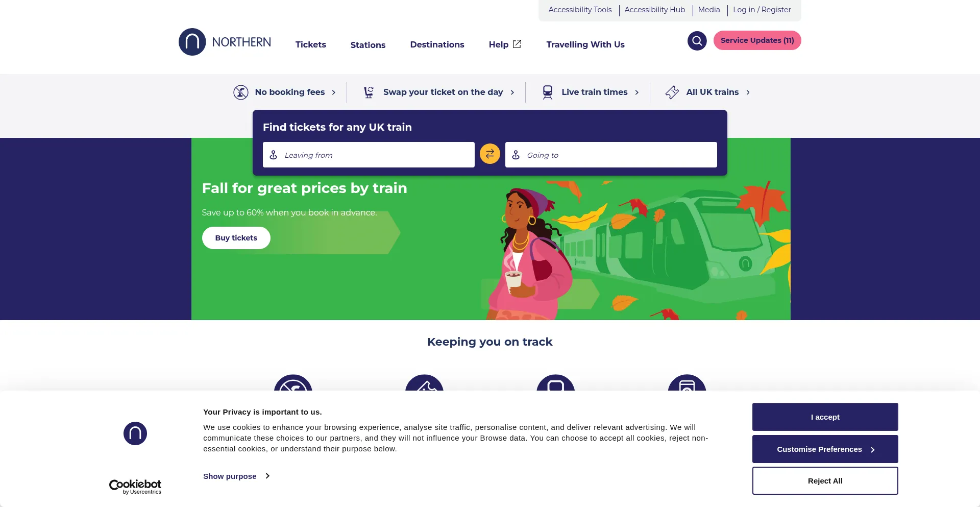
Task: Click the Northern logo in header
Action: click(x=225, y=42)
